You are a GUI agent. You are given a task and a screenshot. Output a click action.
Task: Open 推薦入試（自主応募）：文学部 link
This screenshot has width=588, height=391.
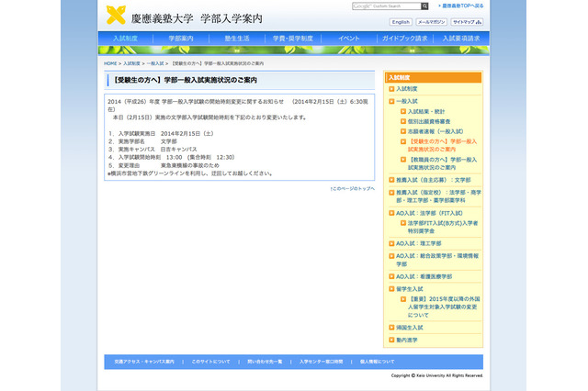tap(434, 180)
